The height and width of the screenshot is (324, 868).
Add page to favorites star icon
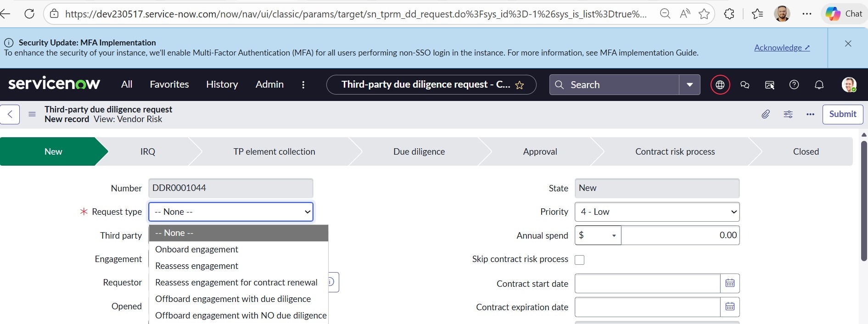704,14
